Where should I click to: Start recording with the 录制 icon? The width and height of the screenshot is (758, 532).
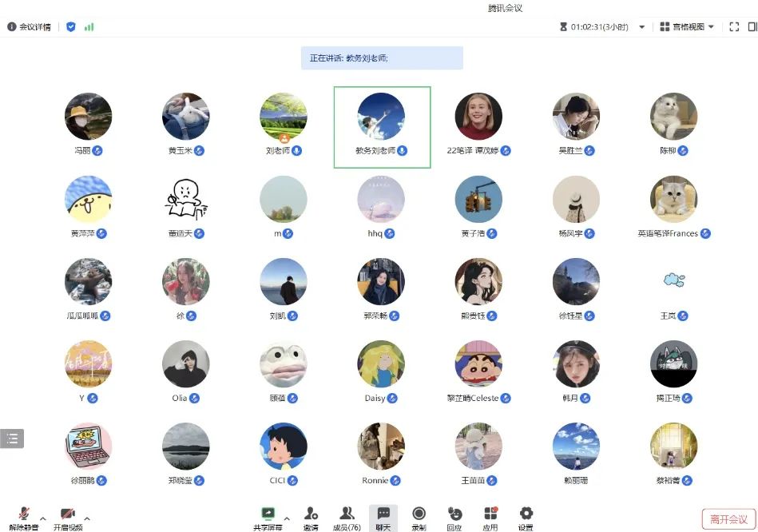[x=419, y=514]
